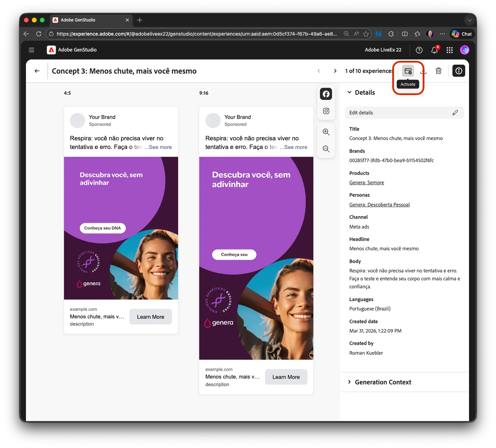Click the Activate experience icon
496x448 pixels.
click(x=408, y=71)
